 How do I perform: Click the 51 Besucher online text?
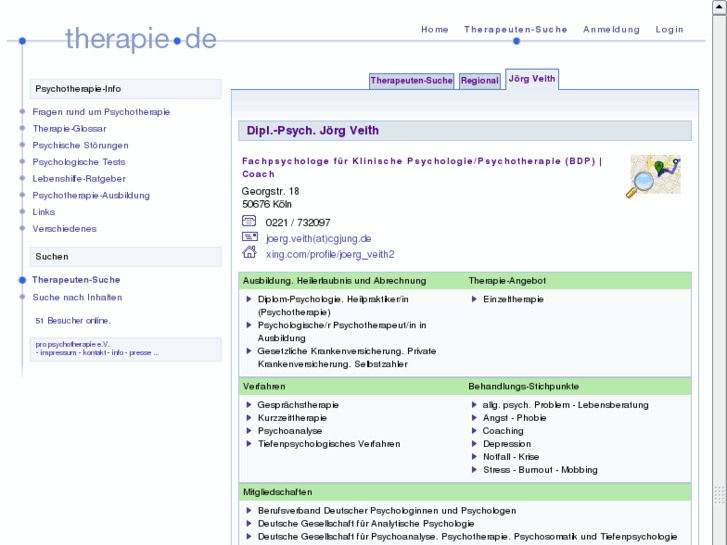tap(73, 321)
